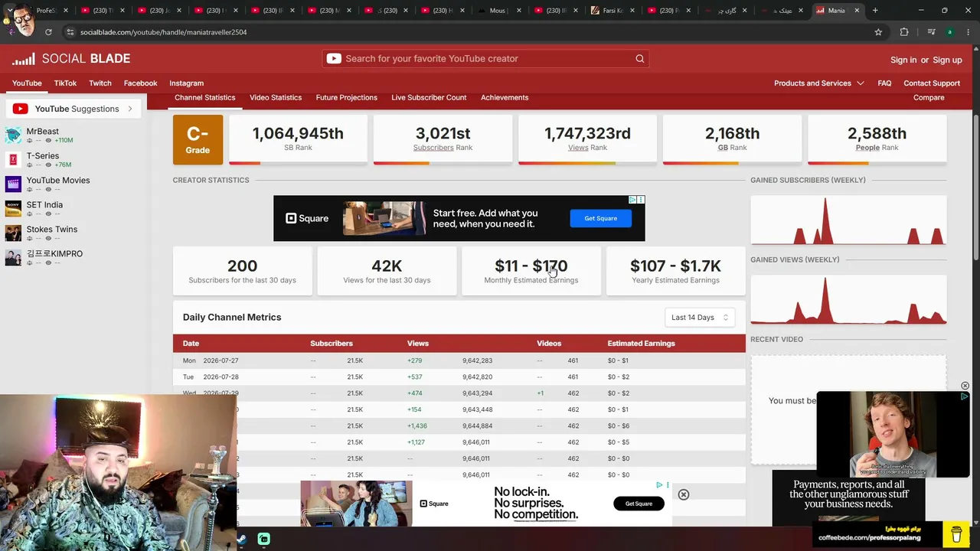Expand Products and Services menu
980x551 pixels.
coord(818,83)
